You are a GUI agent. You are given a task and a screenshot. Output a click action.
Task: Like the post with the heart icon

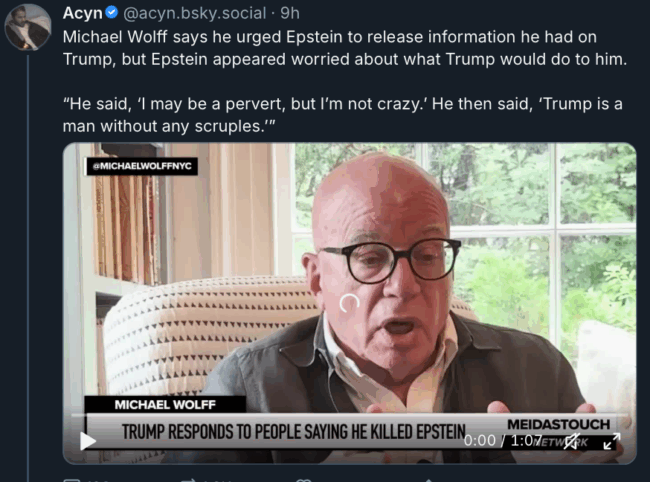[303, 480]
